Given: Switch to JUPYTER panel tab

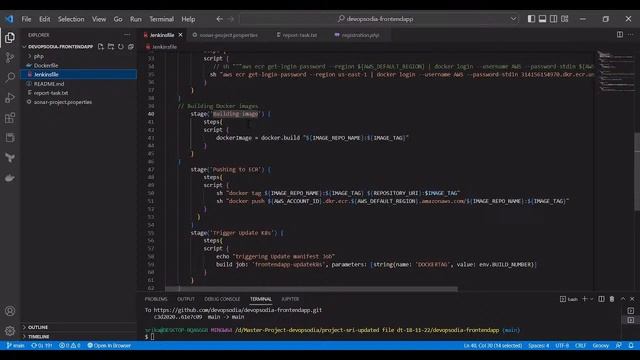Looking at the screenshot, I should click(290, 299).
